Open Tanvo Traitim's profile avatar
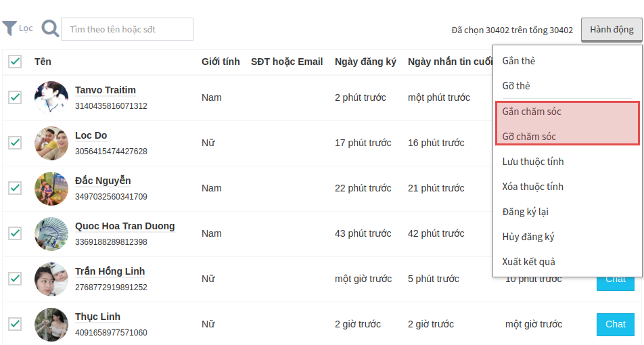 (51, 98)
